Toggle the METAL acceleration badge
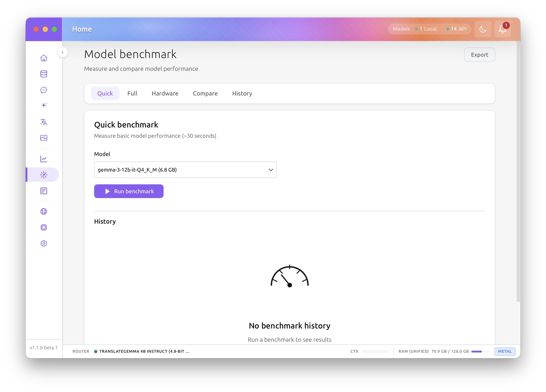The height and width of the screenshot is (392, 546). tap(505, 351)
